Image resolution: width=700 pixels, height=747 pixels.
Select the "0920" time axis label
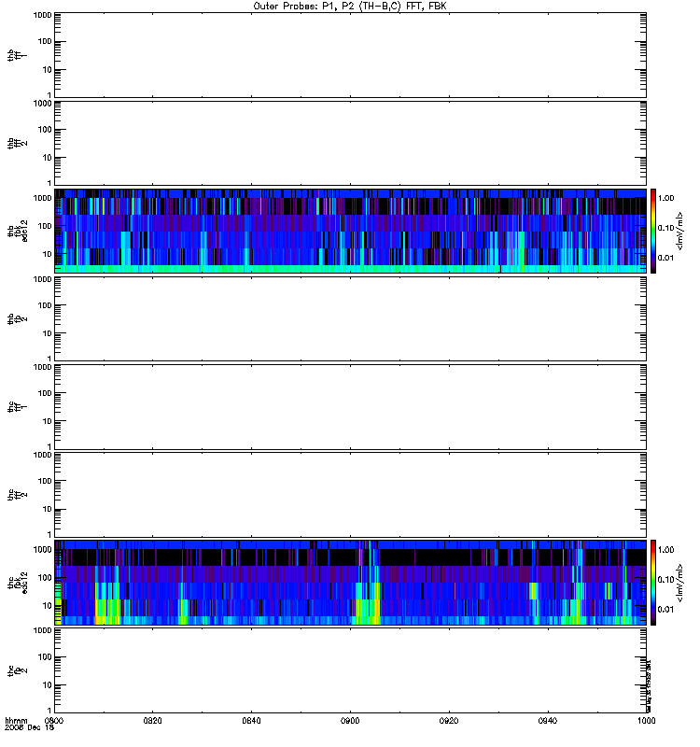pos(449,720)
